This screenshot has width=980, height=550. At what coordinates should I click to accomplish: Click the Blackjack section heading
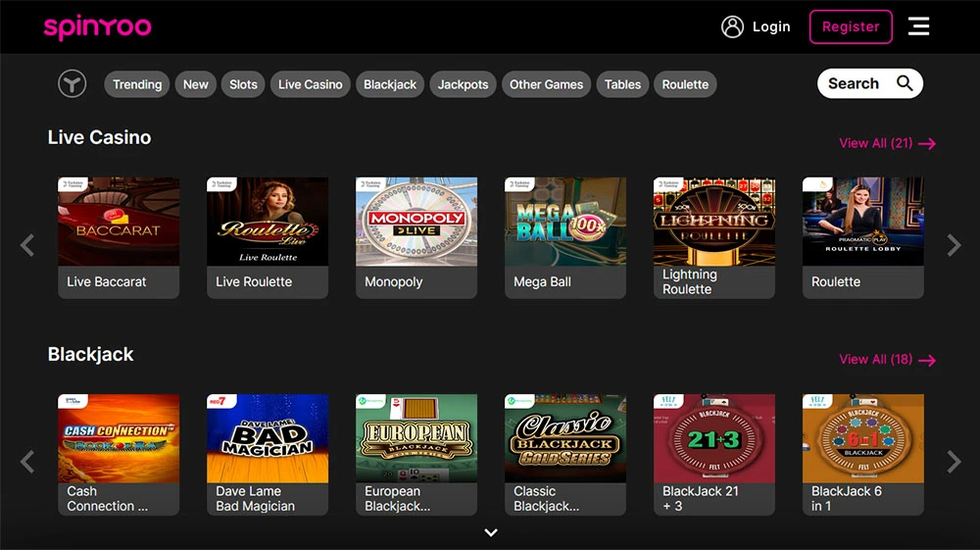(x=90, y=354)
